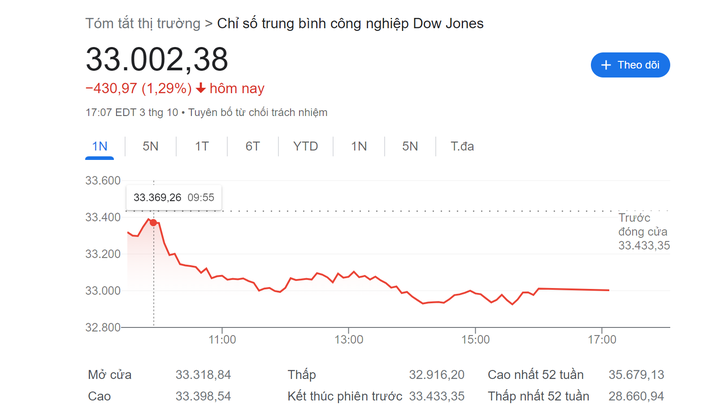
Task: Switch to the 1T one-month tab
Action: [x=202, y=146]
